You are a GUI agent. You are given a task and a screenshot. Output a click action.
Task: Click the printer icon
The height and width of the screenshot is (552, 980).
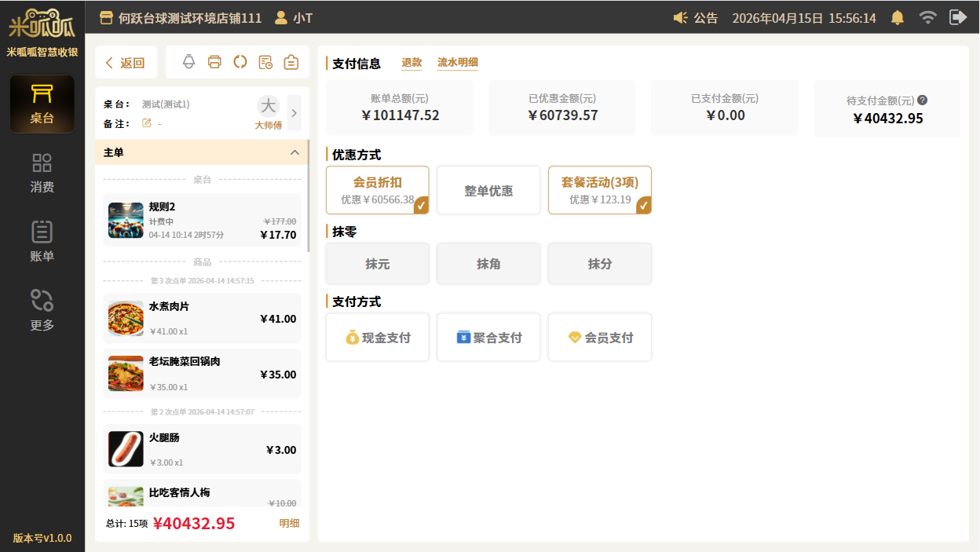click(x=214, y=62)
